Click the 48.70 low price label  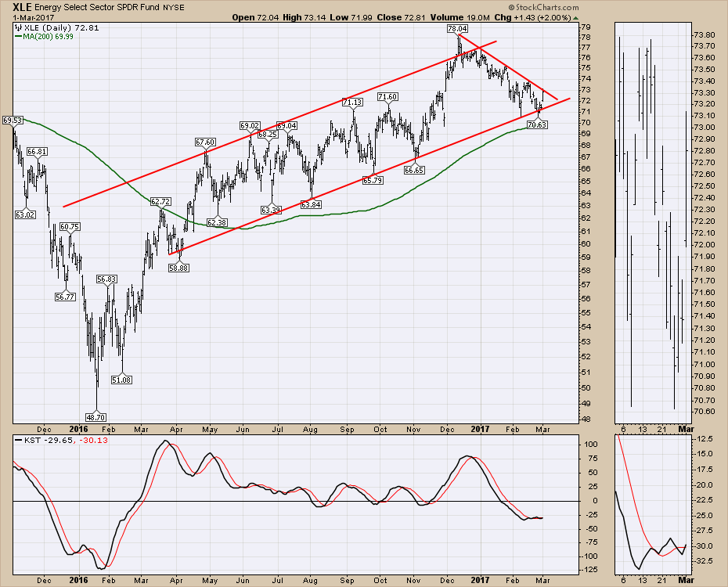pyautogui.click(x=96, y=417)
